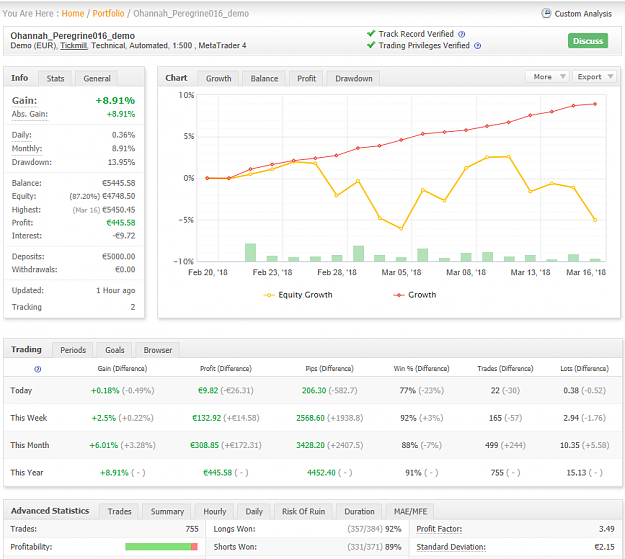Click the Tracking count 2

pyautogui.click(x=133, y=307)
